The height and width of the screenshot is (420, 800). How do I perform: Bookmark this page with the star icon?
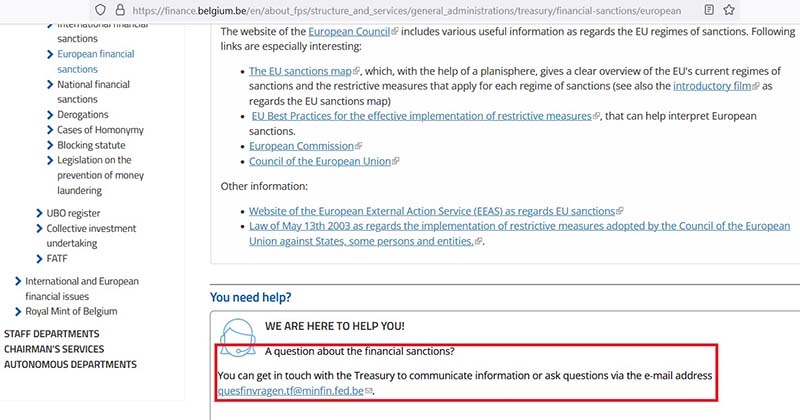[x=729, y=10]
